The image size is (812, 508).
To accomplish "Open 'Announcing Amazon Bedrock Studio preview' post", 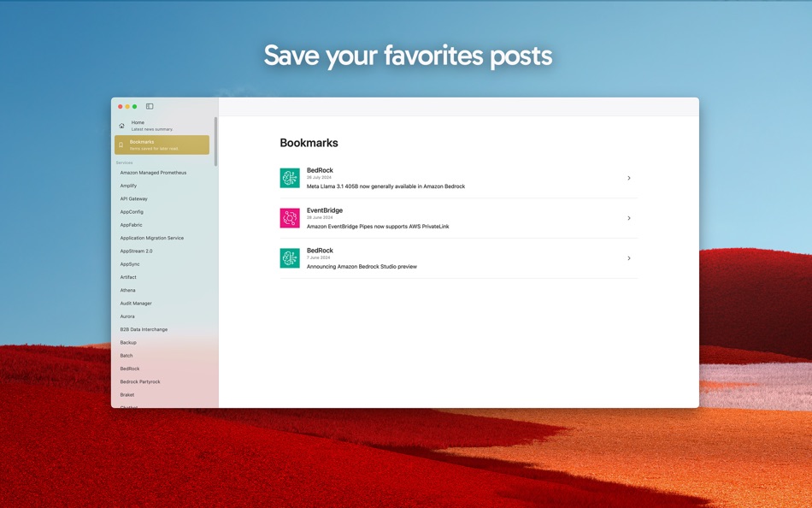I will [362, 267].
